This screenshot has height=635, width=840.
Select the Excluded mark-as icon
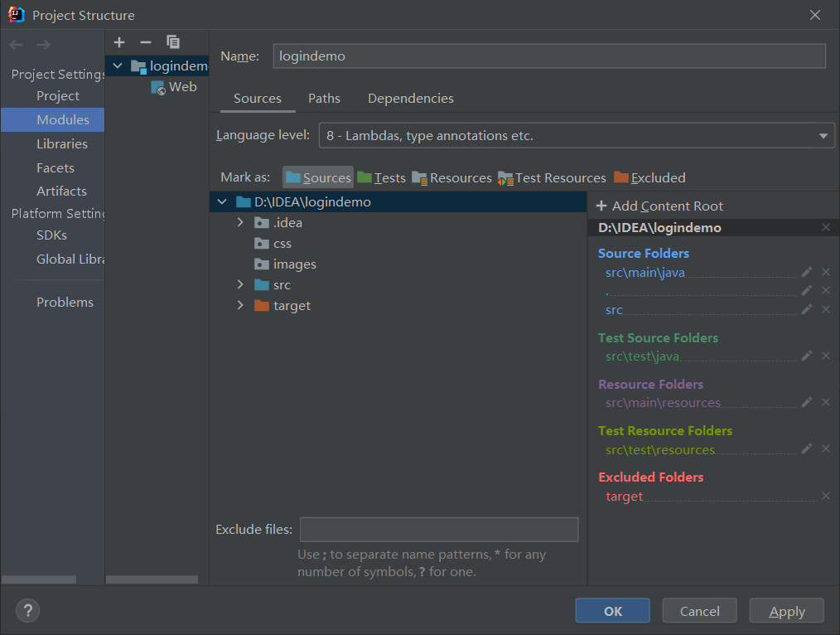621,177
